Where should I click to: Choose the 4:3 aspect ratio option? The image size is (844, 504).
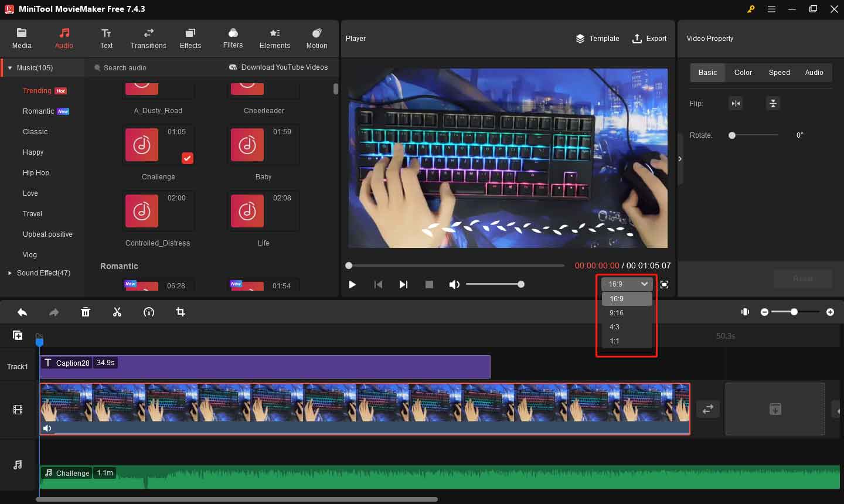coord(627,327)
